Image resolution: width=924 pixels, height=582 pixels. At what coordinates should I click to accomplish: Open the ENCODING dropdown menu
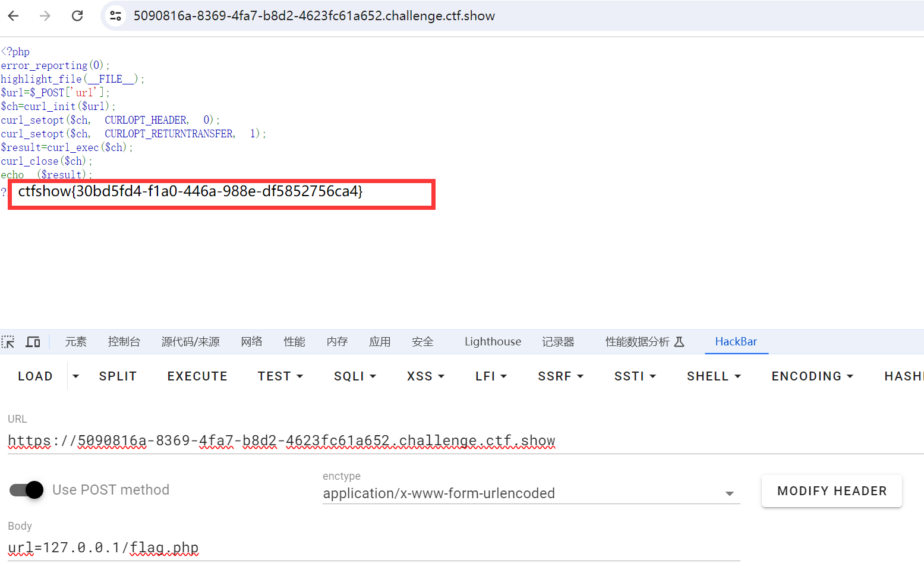[812, 376]
